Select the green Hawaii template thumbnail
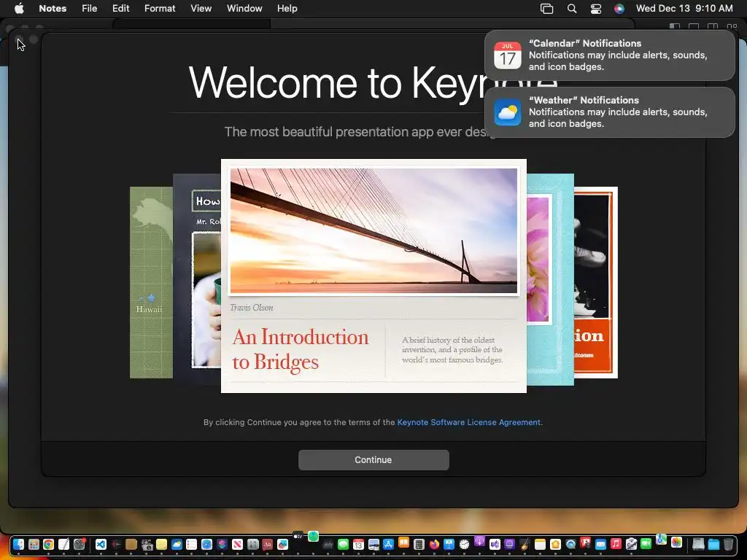The height and width of the screenshot is (560, 747). click(151, 283)
